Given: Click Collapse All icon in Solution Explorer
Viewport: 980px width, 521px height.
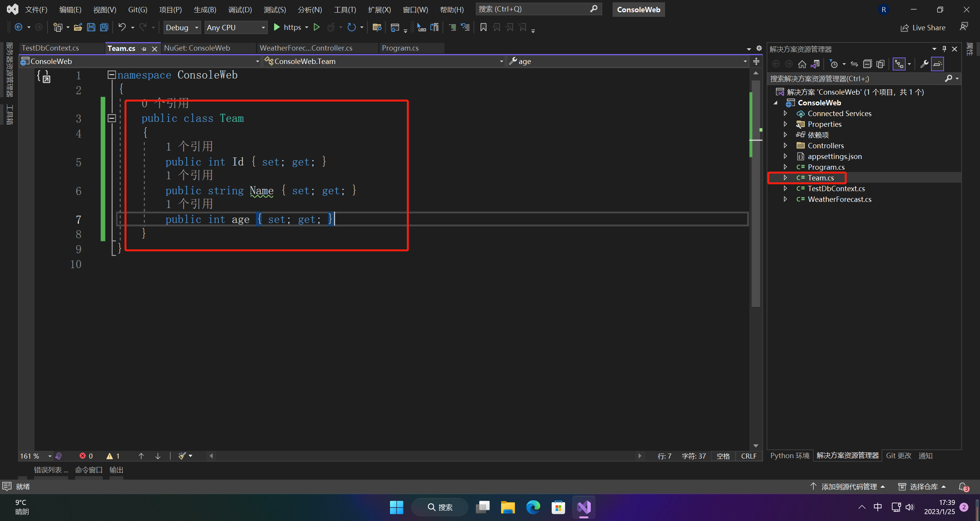Looking at the screenshot, I should click(867, 64).
